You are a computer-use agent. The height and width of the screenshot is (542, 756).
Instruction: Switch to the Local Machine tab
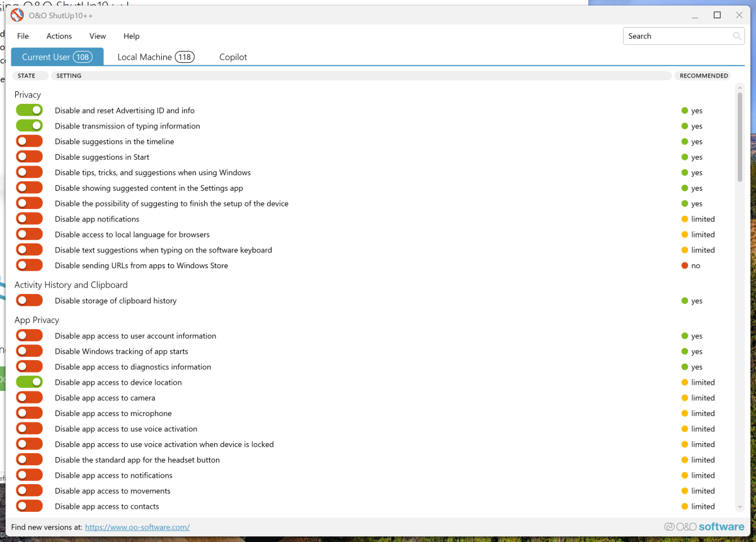pos(155,57)
